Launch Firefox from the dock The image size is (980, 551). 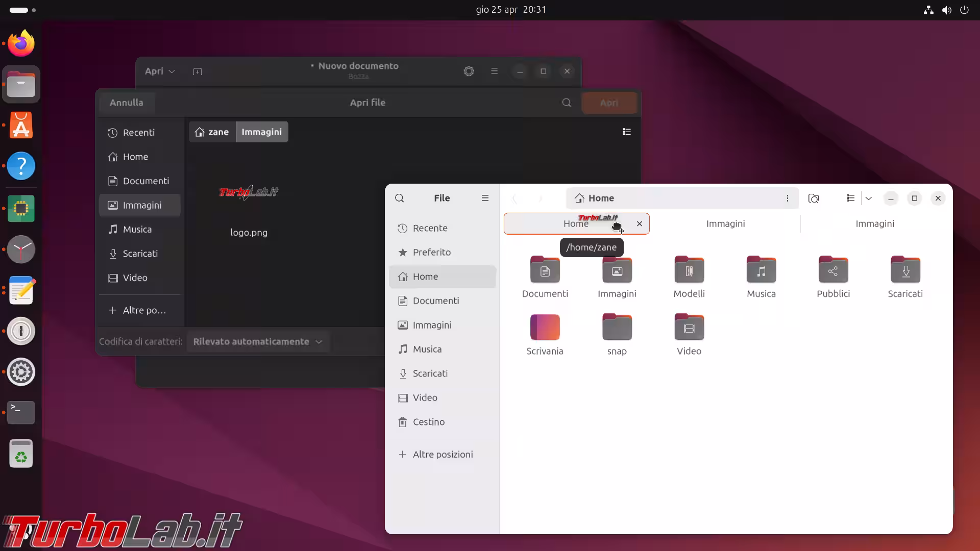coord(21,42)
